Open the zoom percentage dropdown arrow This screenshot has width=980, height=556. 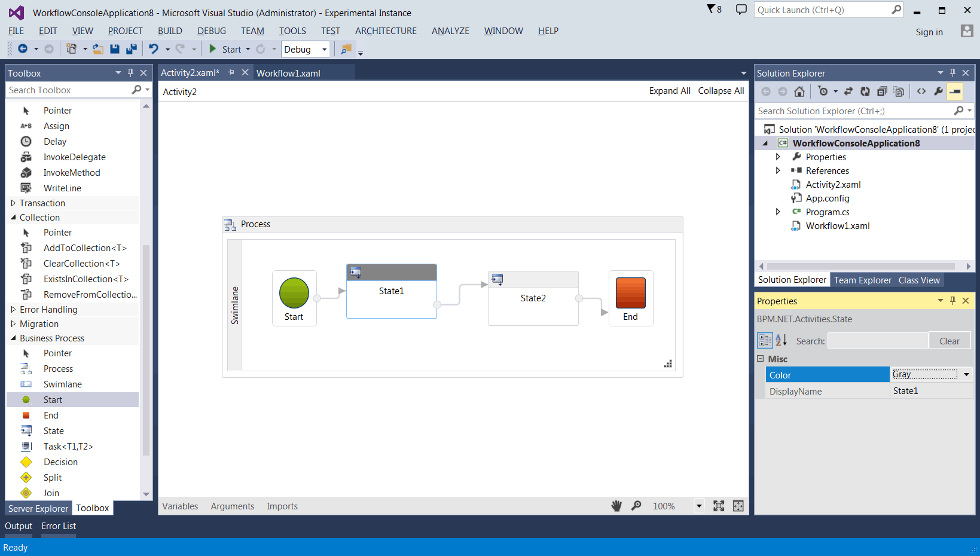point(699,506)
